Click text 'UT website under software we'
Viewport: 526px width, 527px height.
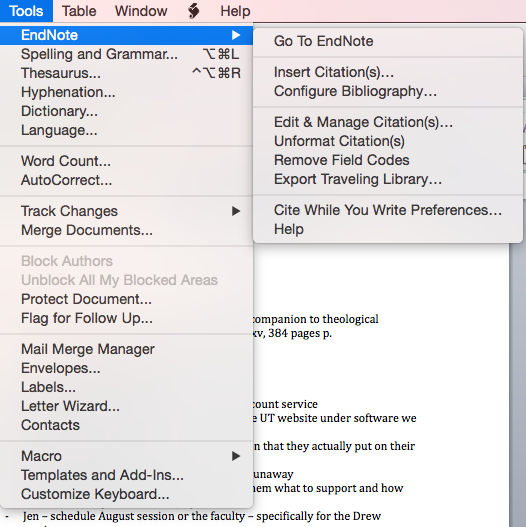338,418
